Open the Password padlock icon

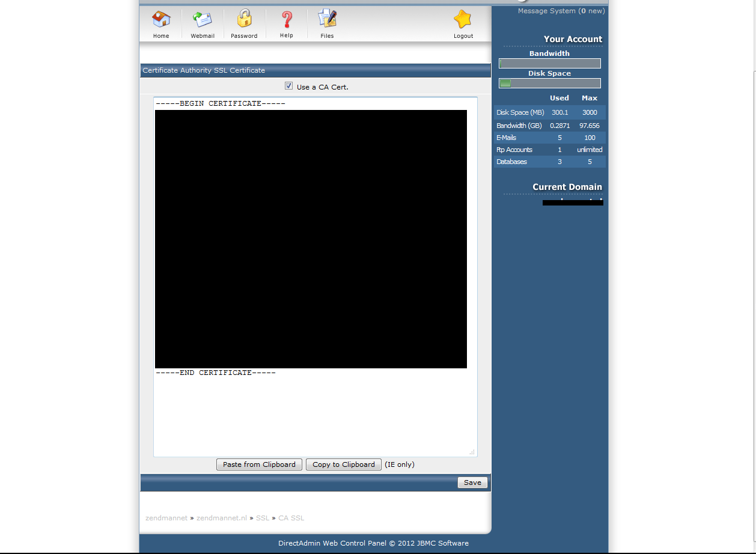(244, 19)
